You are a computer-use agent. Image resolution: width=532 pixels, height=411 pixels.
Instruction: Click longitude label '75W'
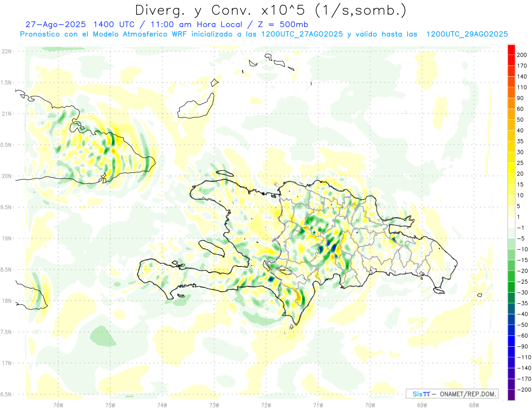pyautogui.click(x=110, y=405)
